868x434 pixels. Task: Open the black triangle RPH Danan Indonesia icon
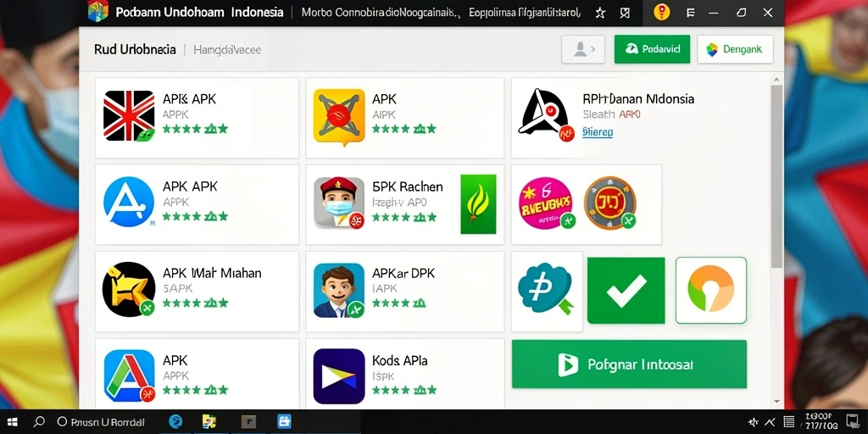[x=545, y=115]
